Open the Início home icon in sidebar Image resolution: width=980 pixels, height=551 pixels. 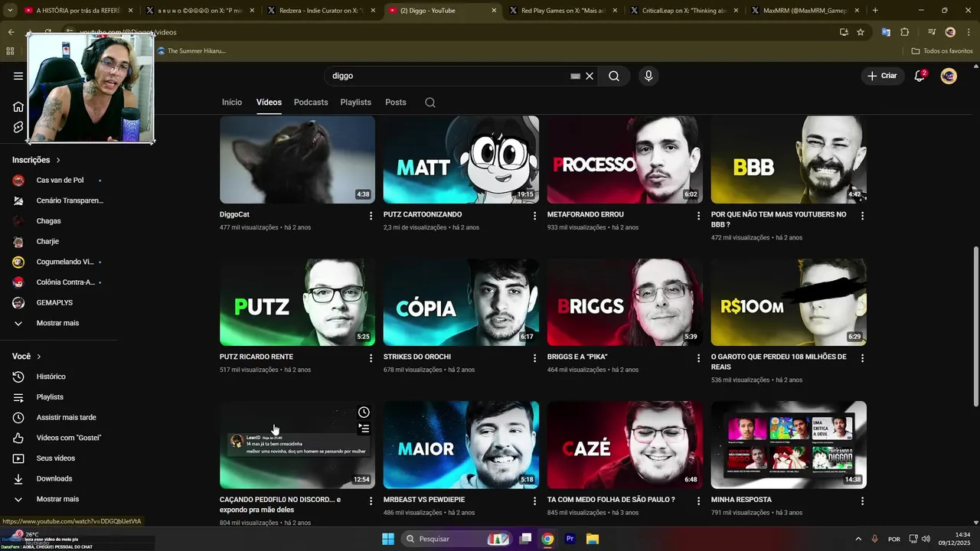(x=18, y=106)
